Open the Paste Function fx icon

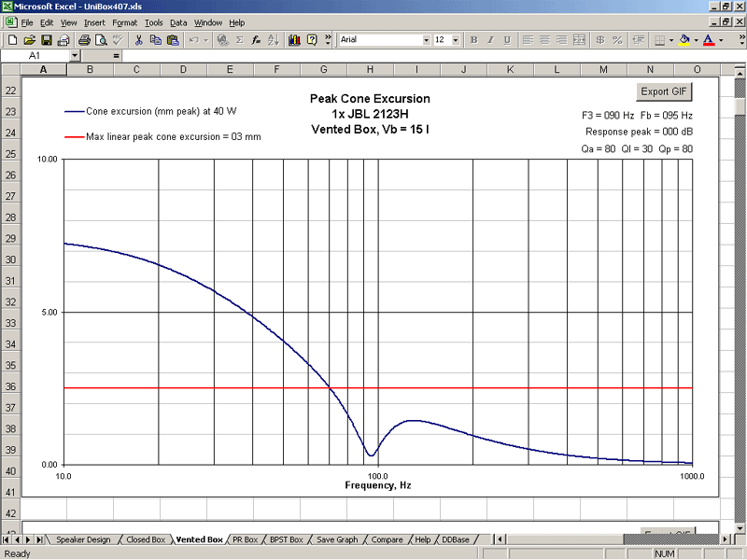pyautogui.click(x=256, y=40)
